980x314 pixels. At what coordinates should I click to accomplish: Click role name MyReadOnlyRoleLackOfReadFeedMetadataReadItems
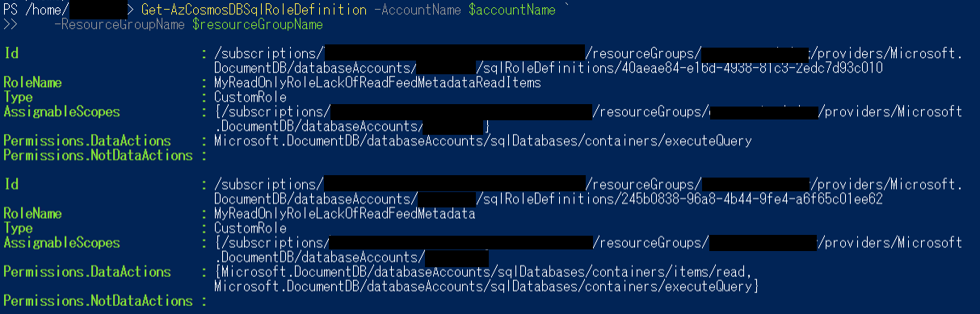point(377,83)
